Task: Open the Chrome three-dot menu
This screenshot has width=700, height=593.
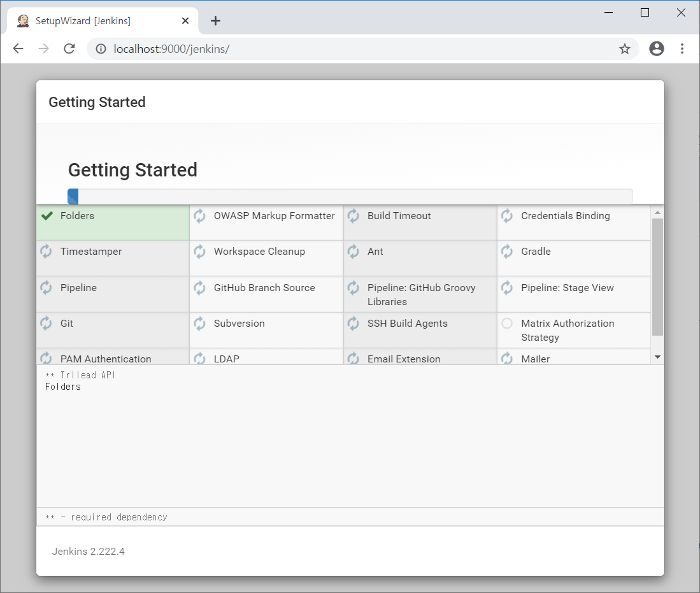Action: click(682, 48)
